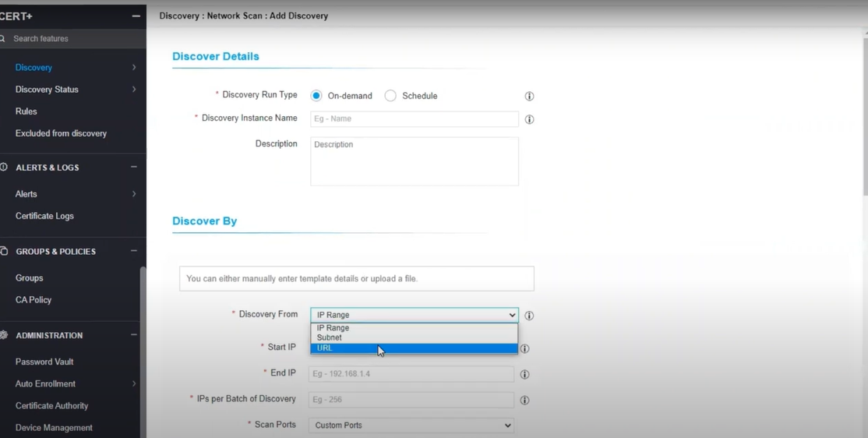Viewport: 868px width, 438px height.
Task: Open the Scan Ports Custom Ports dropdown
Action: point(411,426)
